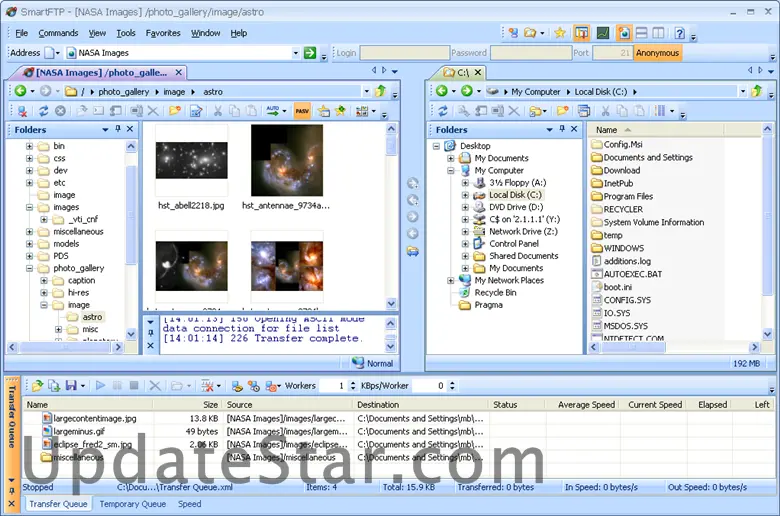Click green back arrow in remote browser
780x516 pixels.
click(x=20, y=91)
